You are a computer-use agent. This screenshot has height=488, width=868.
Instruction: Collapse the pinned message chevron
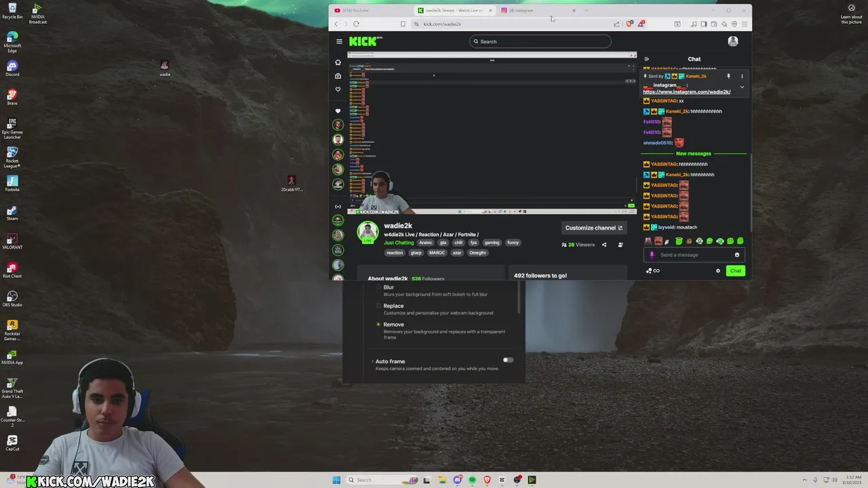coord(742,87)
